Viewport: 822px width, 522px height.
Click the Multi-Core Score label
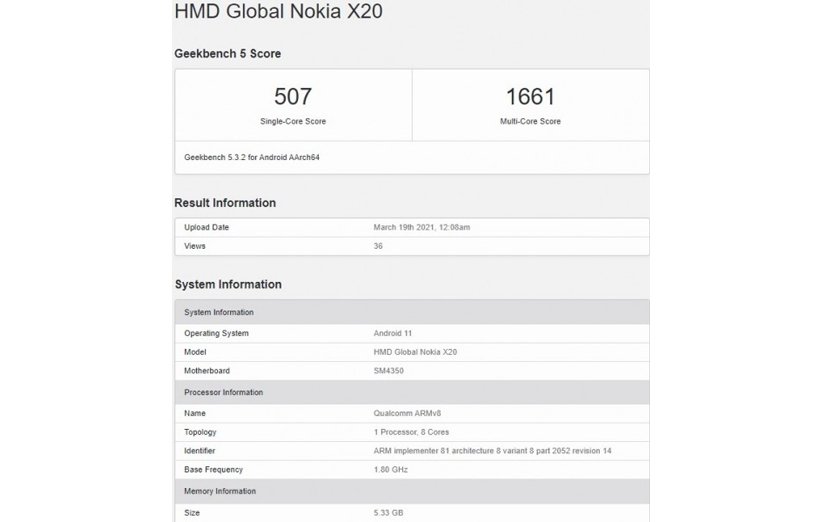(530, 121)
